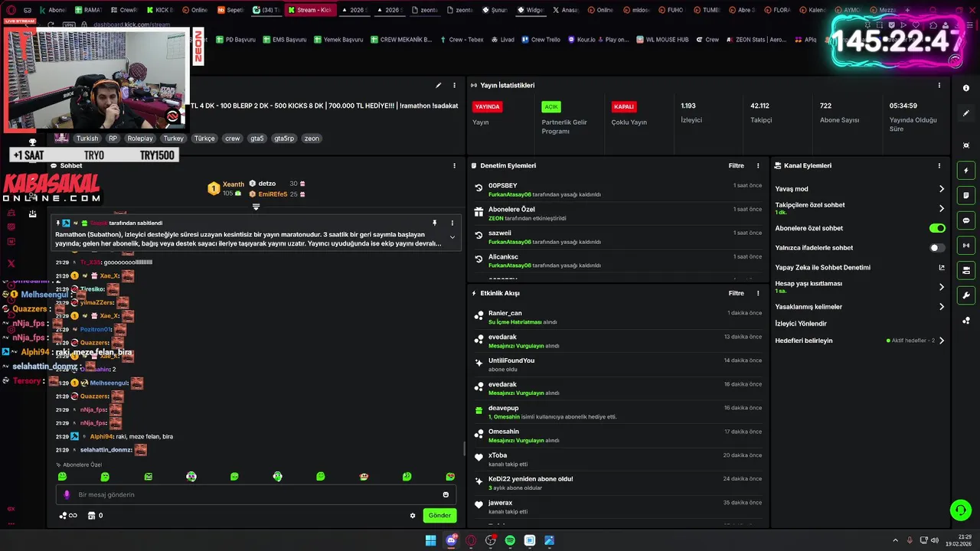Click the gta5rp tag
The height and width of the screenshot is (551, 980).
tap(284, 139)
